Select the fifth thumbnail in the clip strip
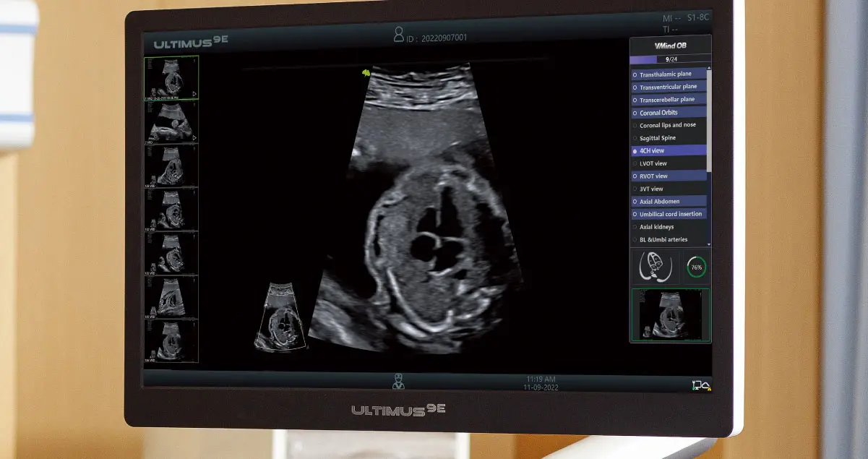This screenshot has width=868, height=459. [171, 254]
